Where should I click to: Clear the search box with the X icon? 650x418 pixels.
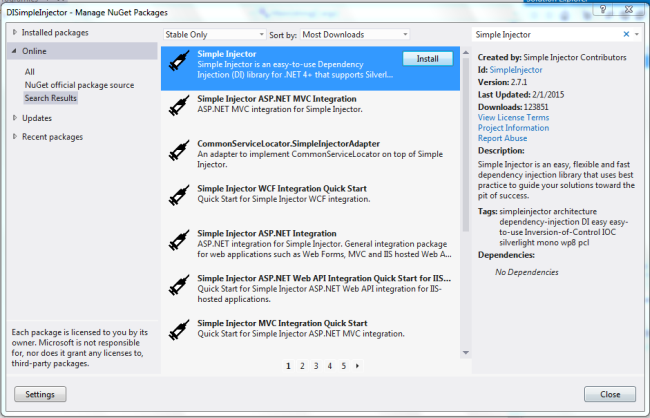pyautogui.click(x=626, y=34)
